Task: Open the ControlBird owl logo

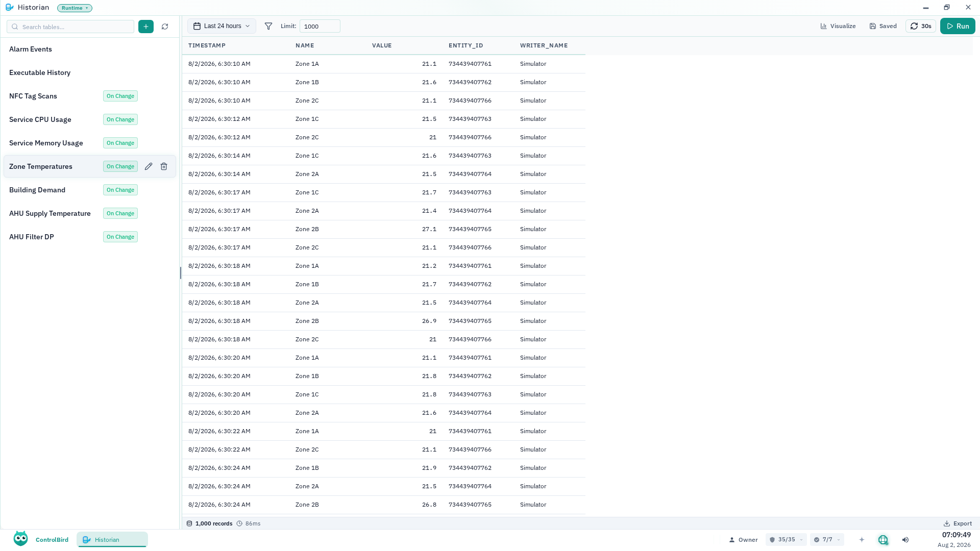Action: coord(20,539)
